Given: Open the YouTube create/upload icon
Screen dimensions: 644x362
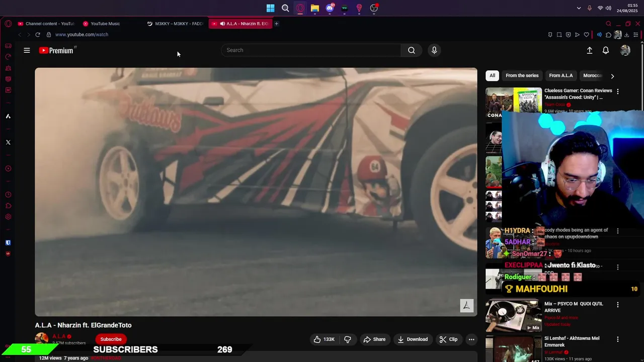Looking at the screenshot, I should (x=590, y=50).
